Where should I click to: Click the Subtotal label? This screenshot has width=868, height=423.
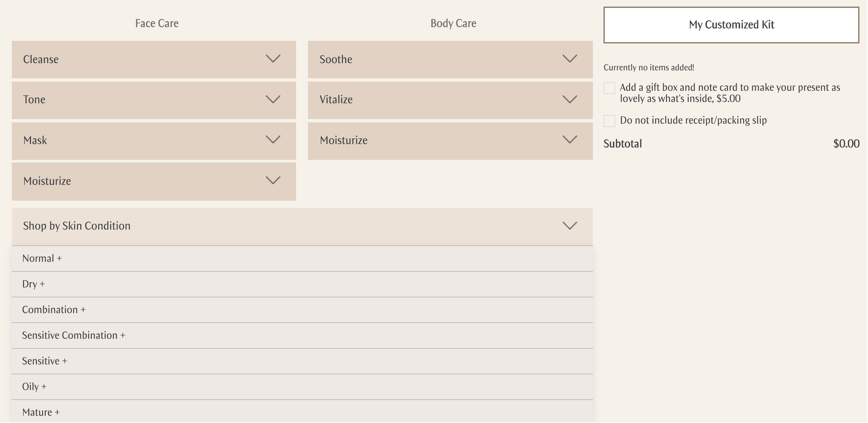[x=623, y=144]
